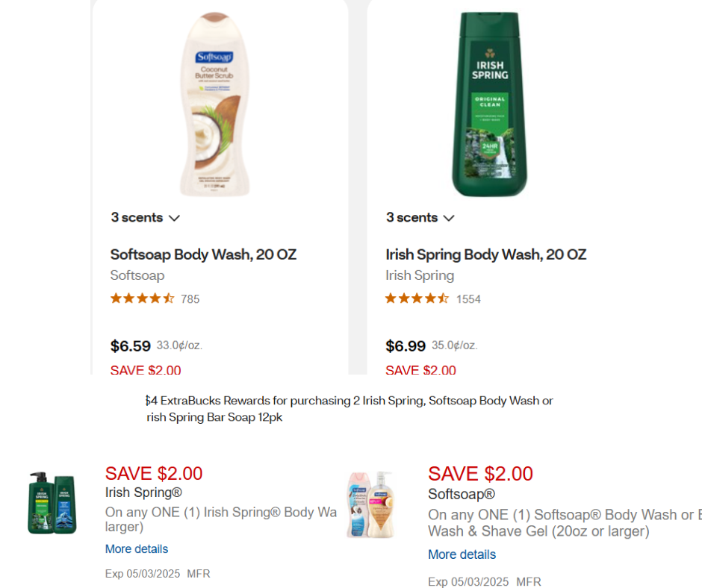This screenshot has width=702, height=588.
Task: Click the Irish Spring brand name under the title
Action: pos(420,275)
